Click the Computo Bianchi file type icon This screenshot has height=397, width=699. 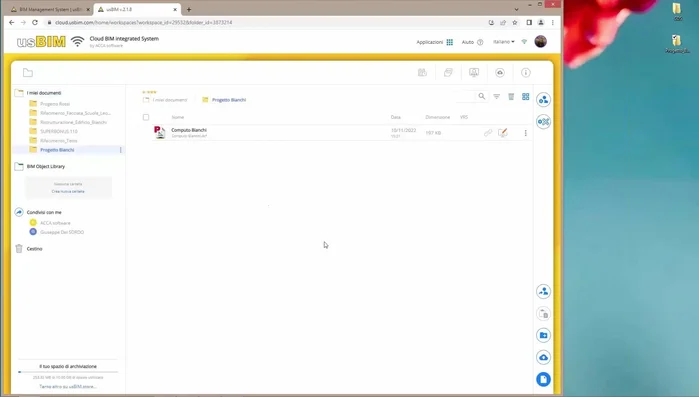coord(160,132)
